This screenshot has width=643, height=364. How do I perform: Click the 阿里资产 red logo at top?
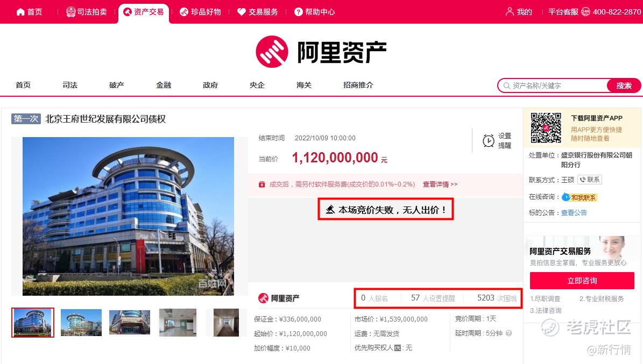click(272, 52)
